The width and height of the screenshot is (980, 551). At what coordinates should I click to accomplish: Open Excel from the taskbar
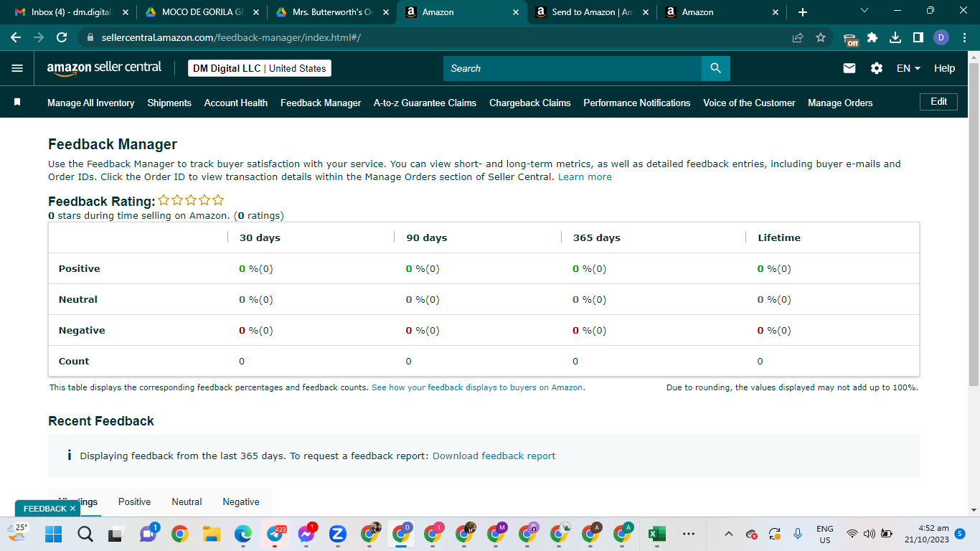click(656, 534)
